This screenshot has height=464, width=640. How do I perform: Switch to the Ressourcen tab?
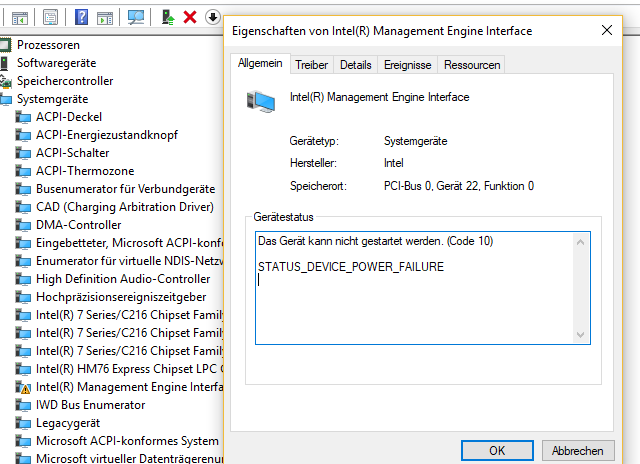coord(472,65)
